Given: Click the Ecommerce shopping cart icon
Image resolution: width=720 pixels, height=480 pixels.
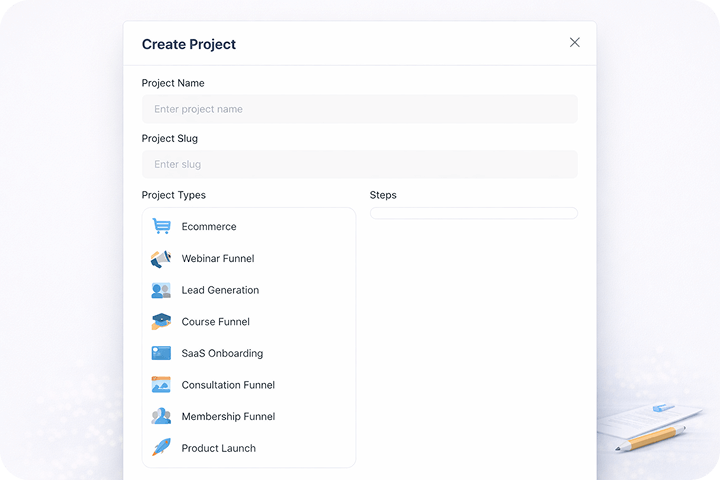Looking at the screenshot, I should click(x=161, y=227).
